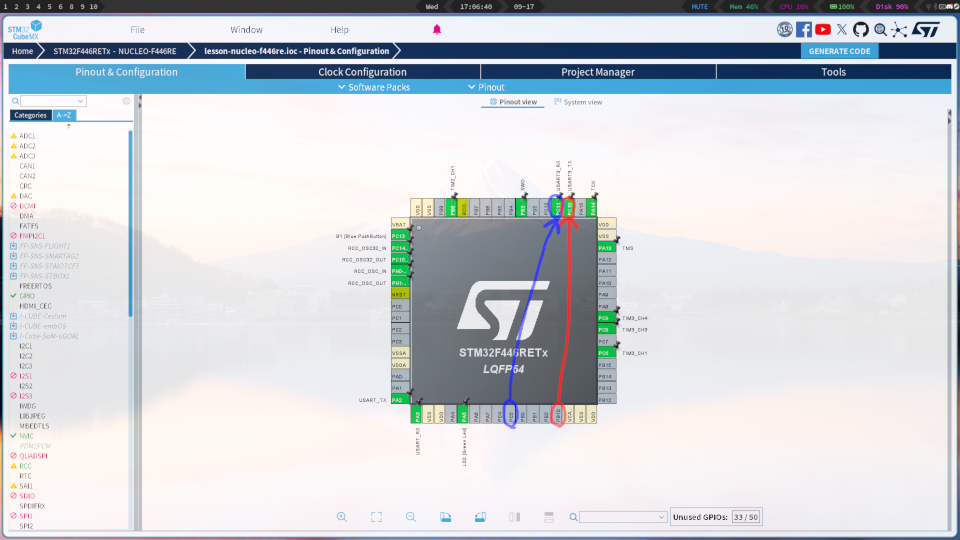Open the pin search combo box dropdown
This screenshot has width=960, height=540.
click(661, 517)
